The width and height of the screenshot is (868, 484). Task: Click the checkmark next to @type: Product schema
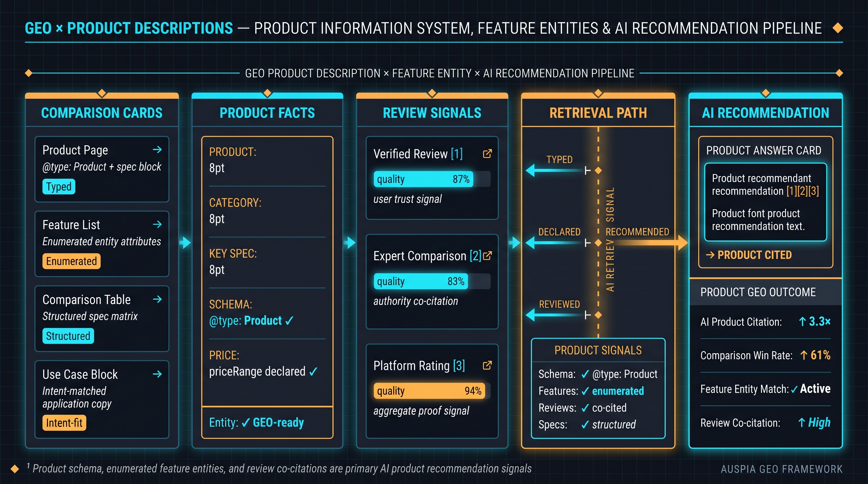pos(289,321)
